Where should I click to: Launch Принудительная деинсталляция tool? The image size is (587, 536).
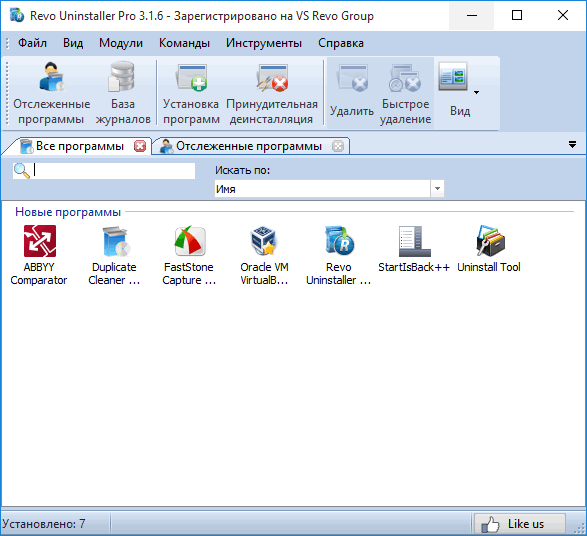tap(272, 93)
